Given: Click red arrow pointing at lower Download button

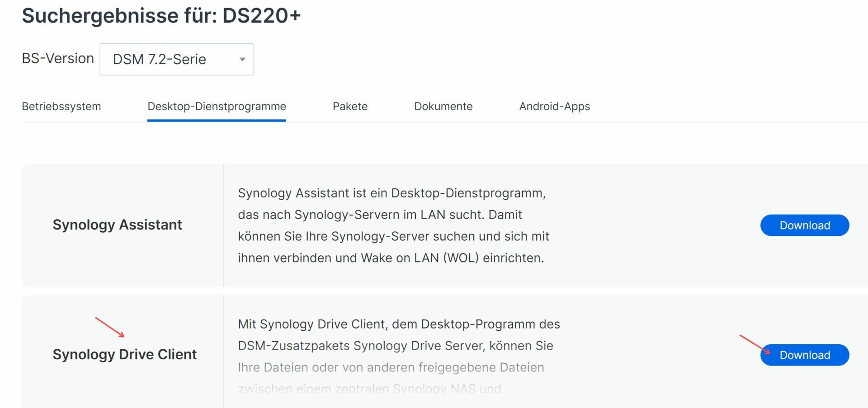Looking at the screenshot, I should click(754, 343).
